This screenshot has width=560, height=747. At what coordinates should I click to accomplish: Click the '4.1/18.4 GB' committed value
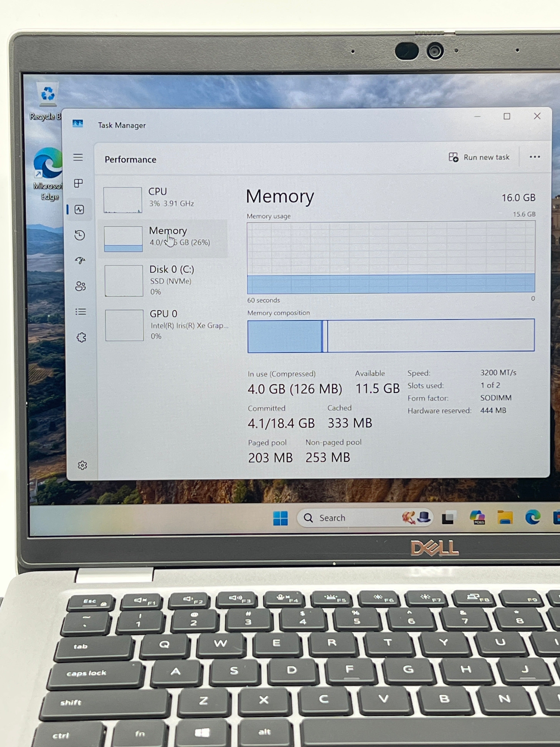(x=281, y=423)
